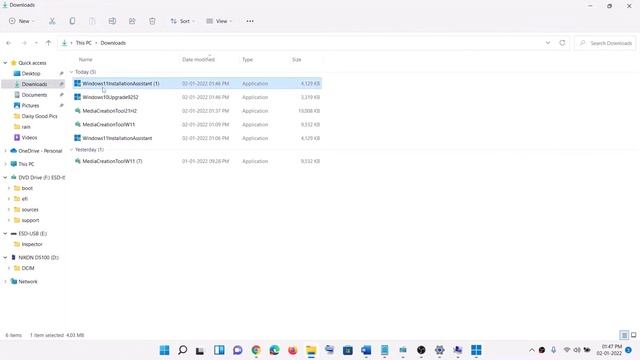Viewport: 640px width, 360px height.
Task: Open the Windows Start button
Action: [x=164, y=350]
